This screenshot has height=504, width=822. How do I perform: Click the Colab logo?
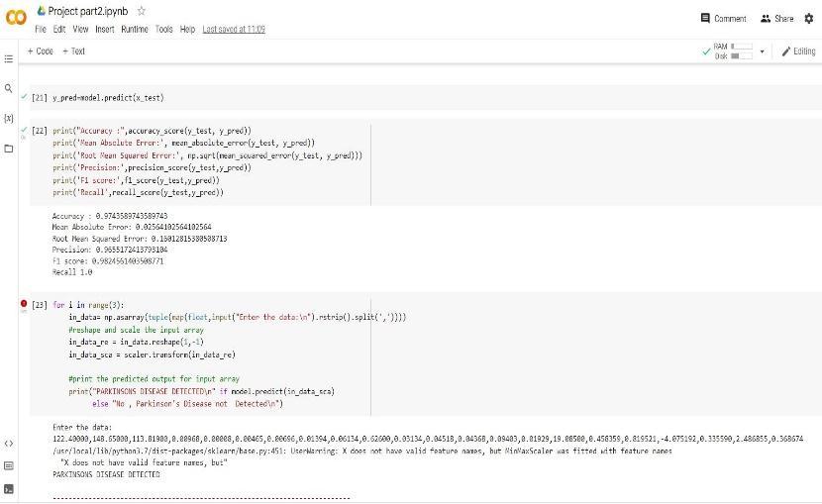pos(16,19)
